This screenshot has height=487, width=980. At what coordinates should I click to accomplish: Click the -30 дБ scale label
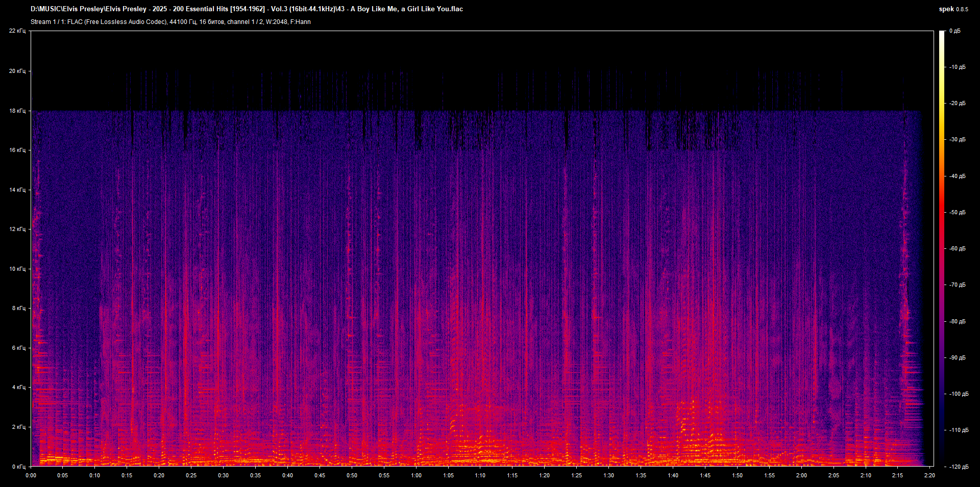pos(958,140)
